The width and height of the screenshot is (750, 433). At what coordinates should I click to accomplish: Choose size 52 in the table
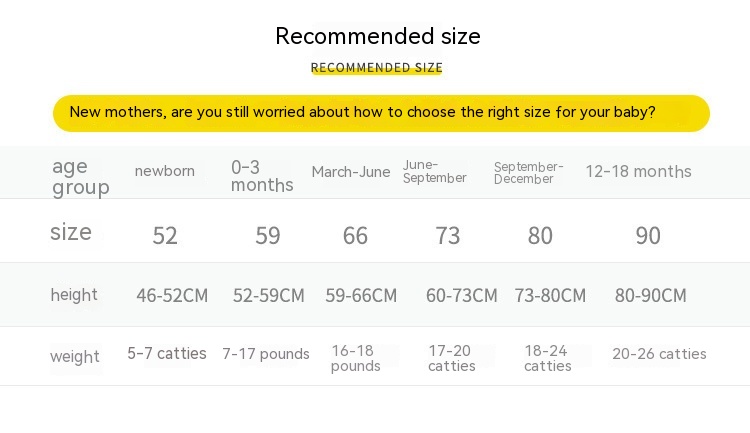[x=165, y=236]
